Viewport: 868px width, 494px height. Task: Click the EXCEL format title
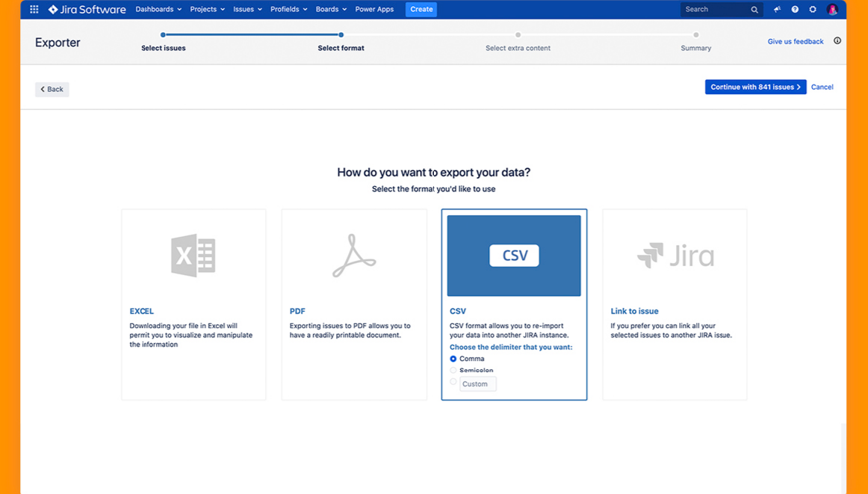(x=142, y=311)
